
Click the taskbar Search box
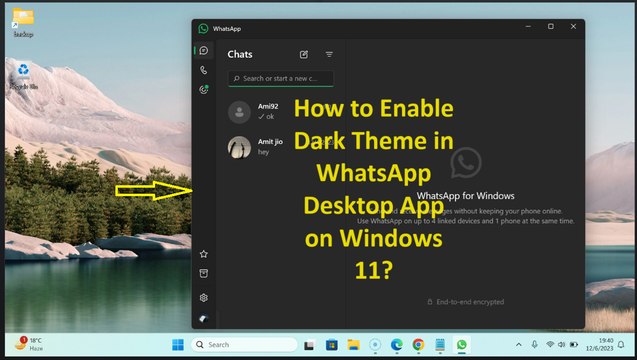(x=244, y=345)
